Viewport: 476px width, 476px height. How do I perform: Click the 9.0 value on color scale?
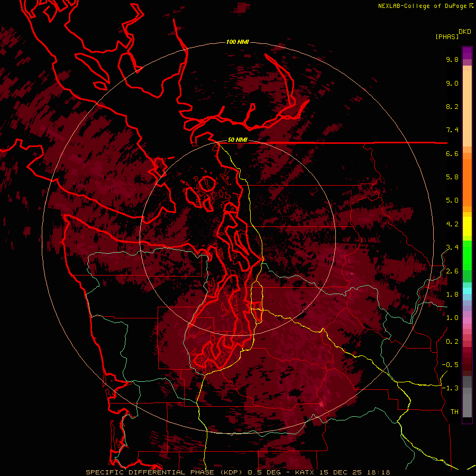pos(452,84)
